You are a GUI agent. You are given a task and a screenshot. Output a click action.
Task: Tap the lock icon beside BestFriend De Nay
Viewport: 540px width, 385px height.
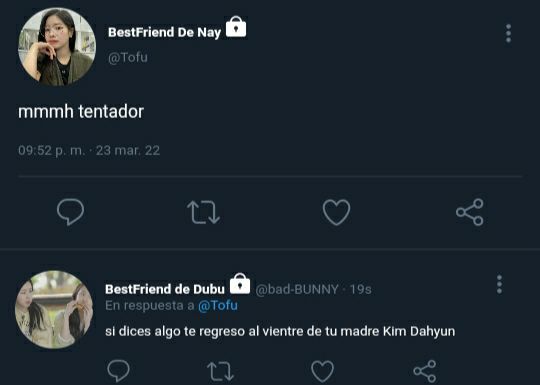click(x=236, y=27)
